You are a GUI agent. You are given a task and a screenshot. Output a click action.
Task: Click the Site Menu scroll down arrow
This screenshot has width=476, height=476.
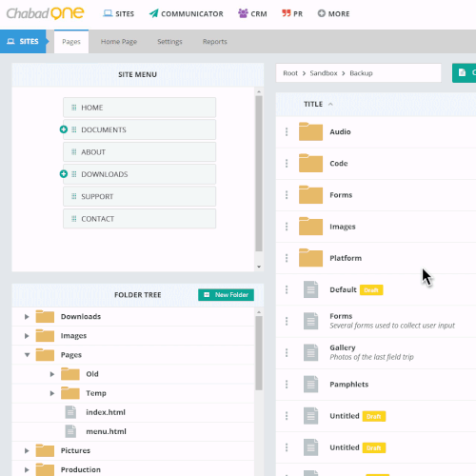click(259, 267)
